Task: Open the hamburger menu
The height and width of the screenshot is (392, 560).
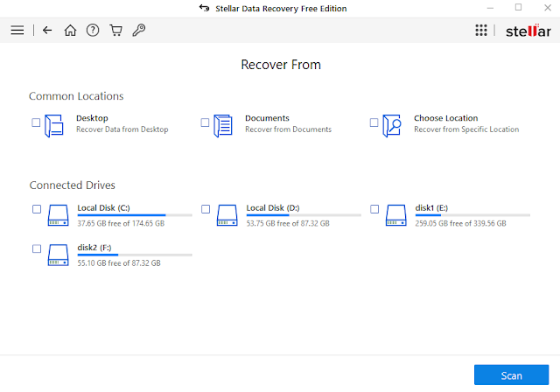Action: click(x=17, y=31)
